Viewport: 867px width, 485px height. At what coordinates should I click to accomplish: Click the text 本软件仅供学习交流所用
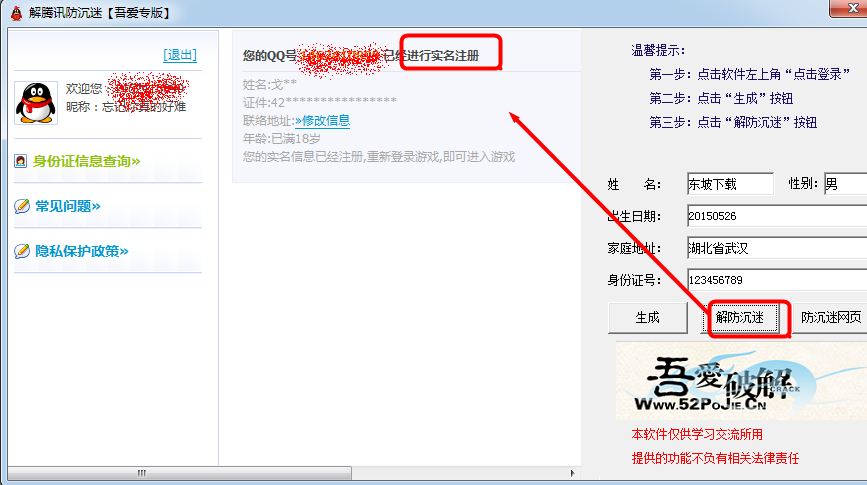[697, 434]
